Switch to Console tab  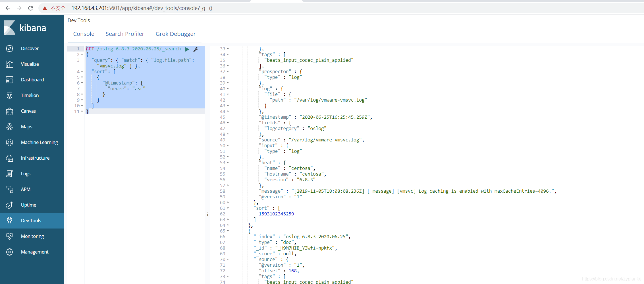point(84,34)
